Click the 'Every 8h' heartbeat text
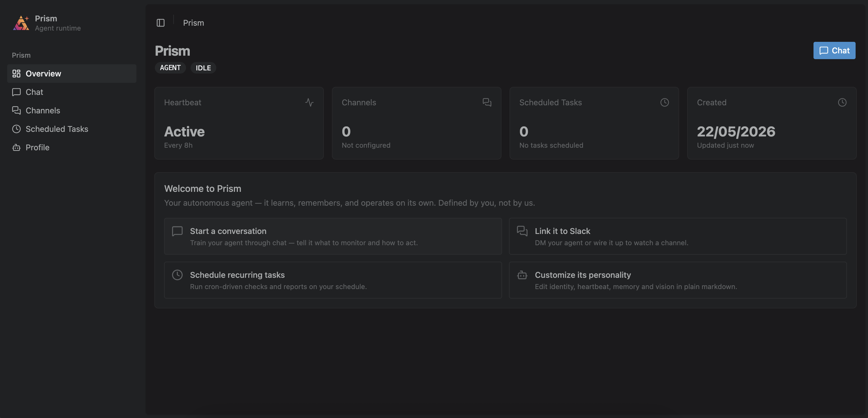The width and height of the screenshot is (868, 418). click(178, 145)
